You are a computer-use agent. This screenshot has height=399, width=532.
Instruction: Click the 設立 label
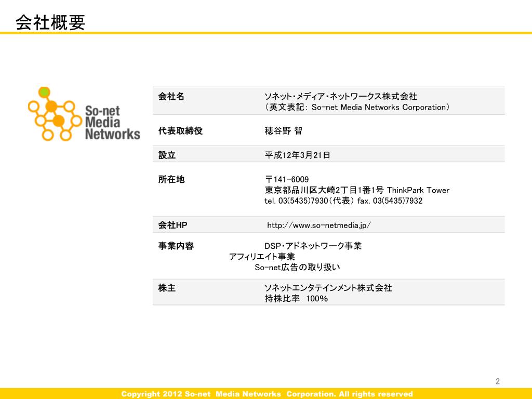tap(167, 155)
